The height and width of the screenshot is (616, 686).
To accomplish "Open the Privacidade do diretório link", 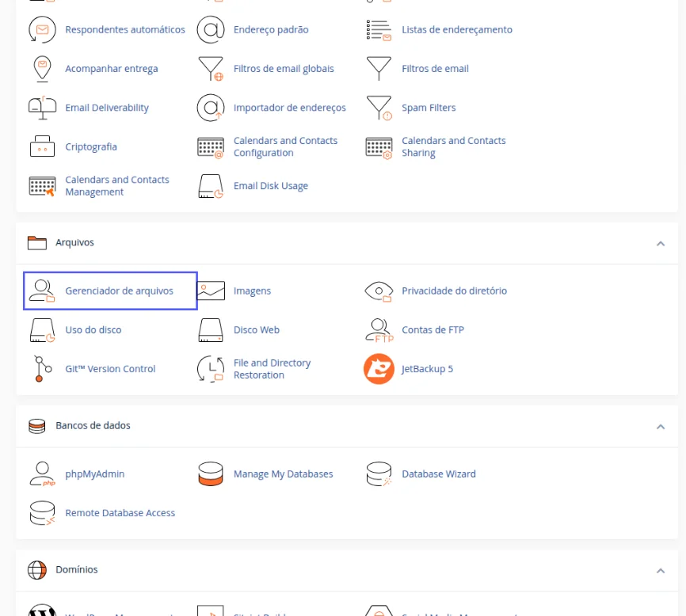I will point(454,291).
